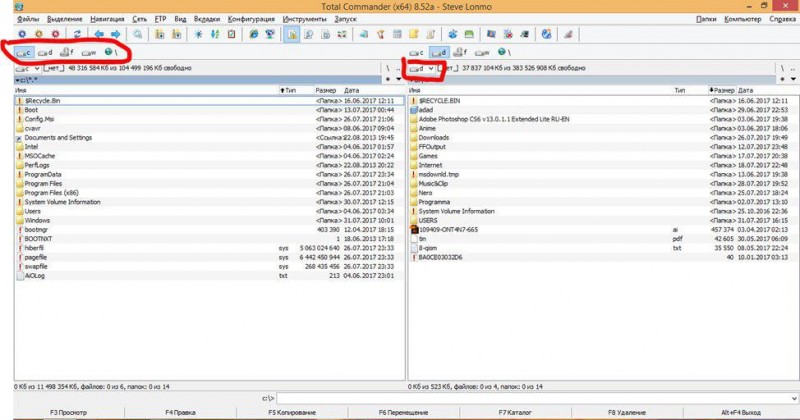
Task: Select Music&Clip folder in right panel
Action: (x=603, y=184)
